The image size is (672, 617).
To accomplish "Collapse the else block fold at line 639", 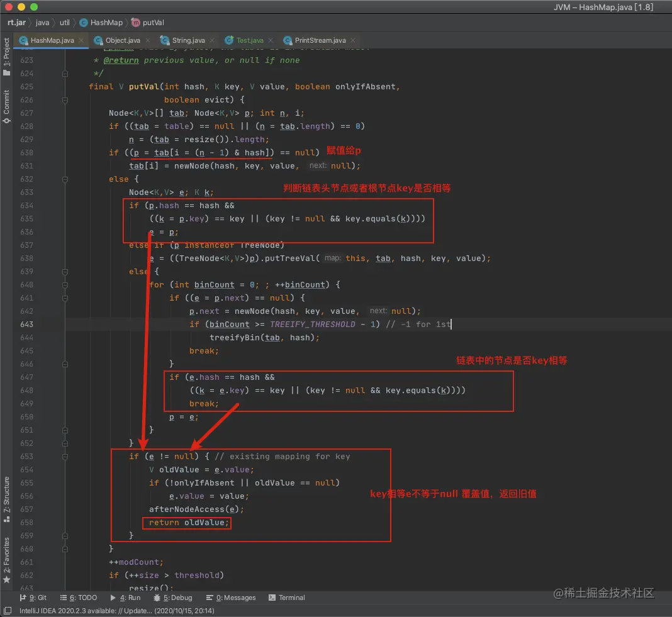I will coord(65,272).
